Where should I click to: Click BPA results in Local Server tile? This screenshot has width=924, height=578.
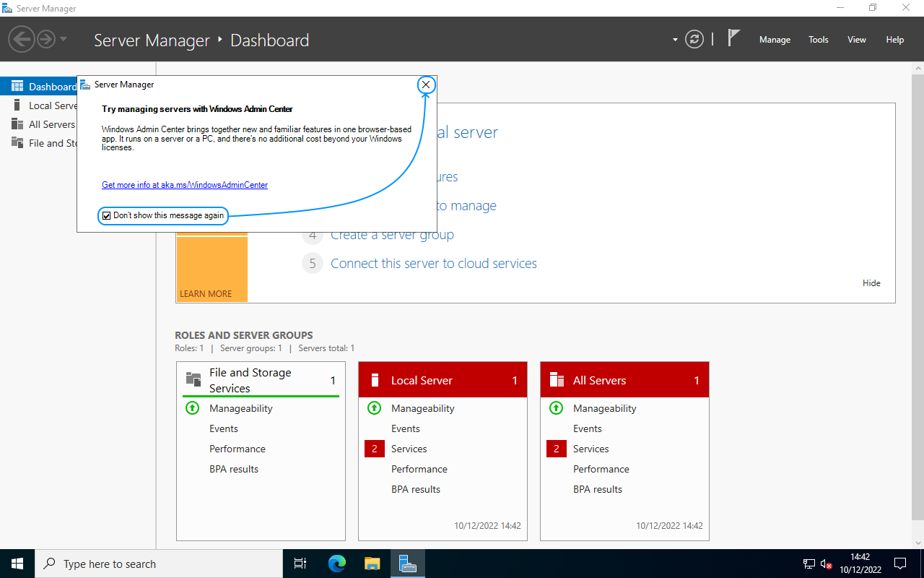tap(416, 489)
